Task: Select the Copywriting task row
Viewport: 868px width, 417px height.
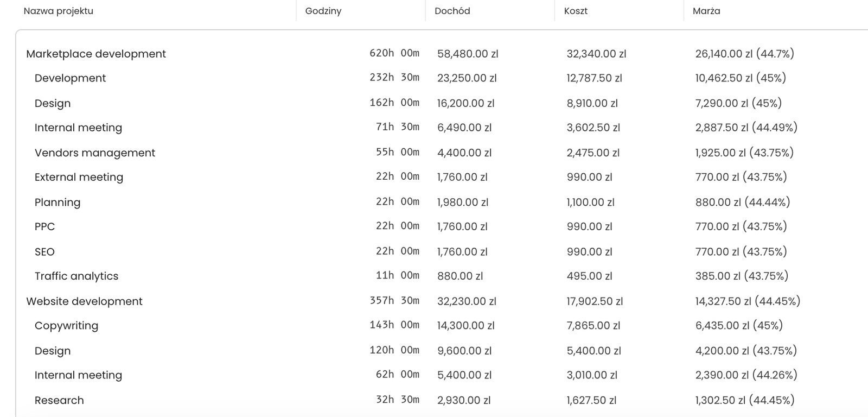Action: coord(66,326)
